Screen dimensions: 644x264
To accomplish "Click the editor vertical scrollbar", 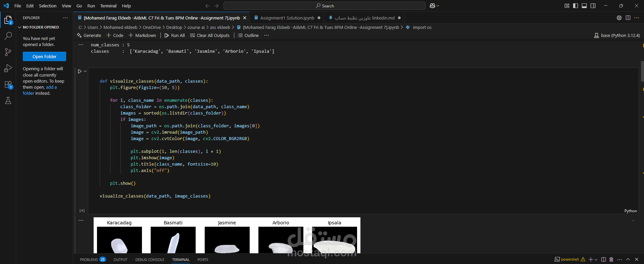I will (642, 72).
